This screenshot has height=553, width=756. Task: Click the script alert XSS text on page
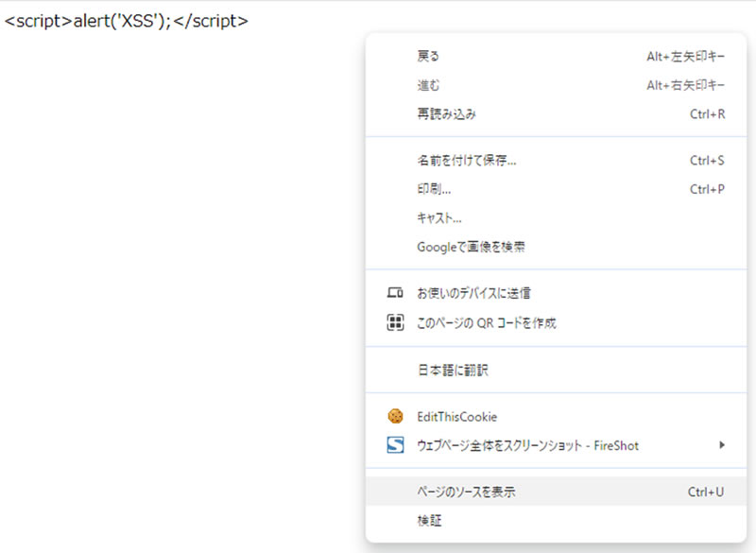click(127, 21)
